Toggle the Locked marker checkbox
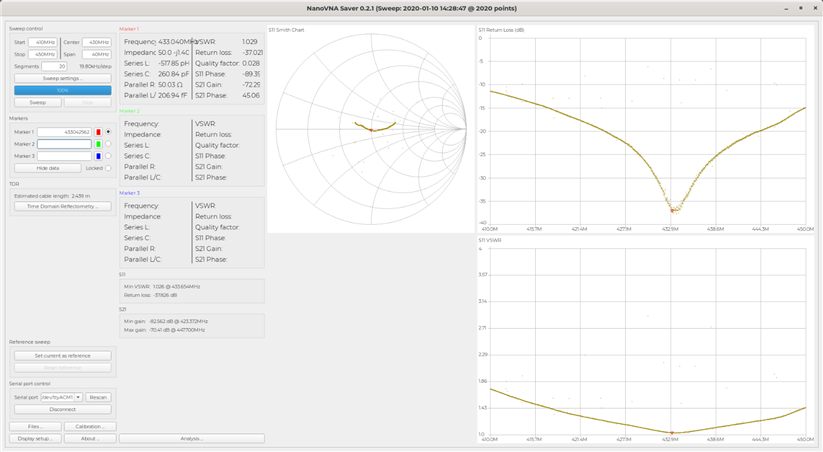Image resolution: width=823 pixels, height=452 pixels. (108, 168)
